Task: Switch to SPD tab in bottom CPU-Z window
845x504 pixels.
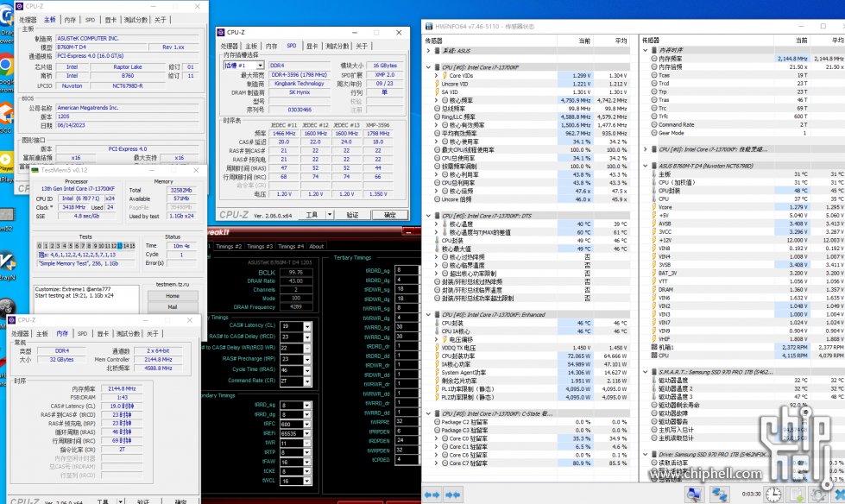Action: point(82,334)
